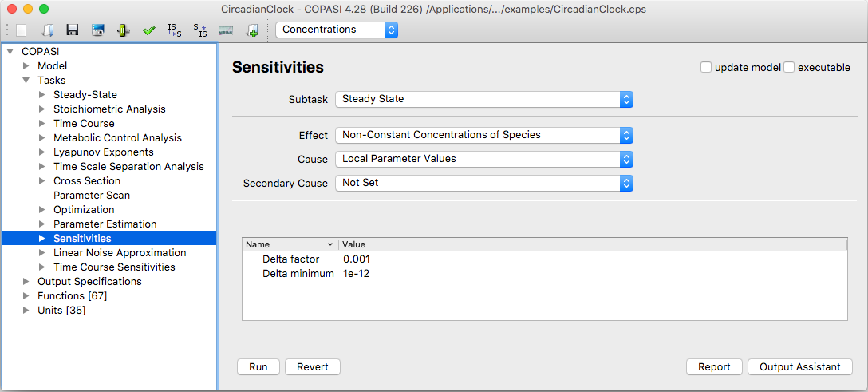The width and height of the screenshot is (868, 392).
Task: Open the sliders dialog toolbar icon
Action: tap(123, 30)
